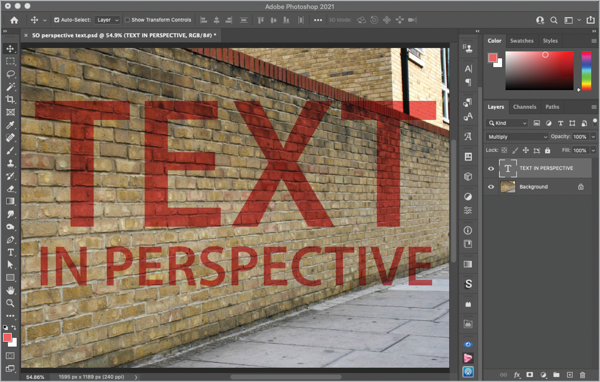Open Move tool preset picker arrow

(44, 20)
